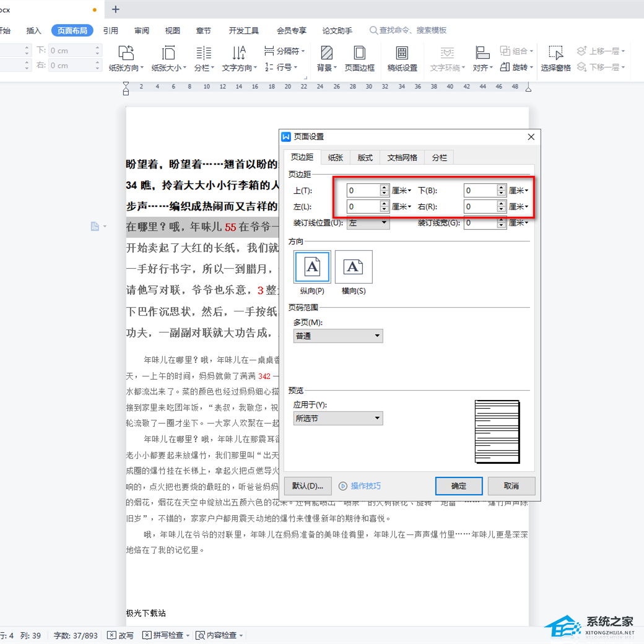Viewport: 644px width, 644px height.
Task: Decrease right margin stepper down in dialog
Action: coord(501,210)
